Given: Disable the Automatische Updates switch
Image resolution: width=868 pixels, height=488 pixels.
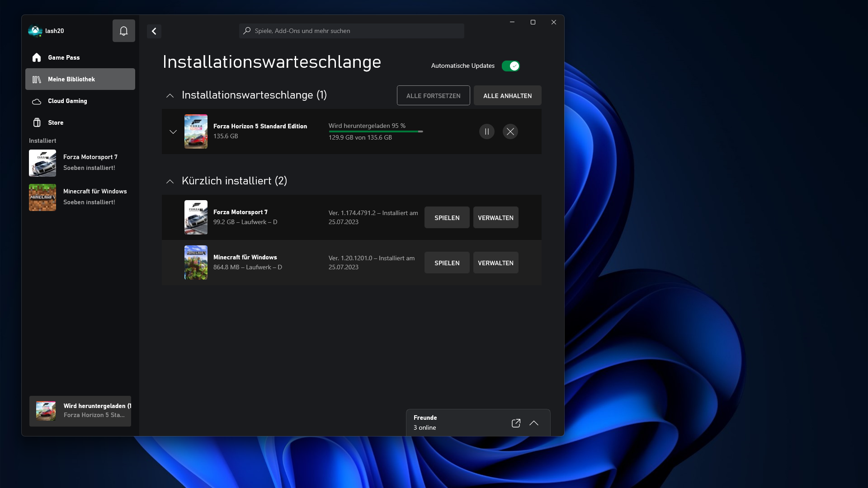Looking at the screenshot, I should tap(510, 66).
